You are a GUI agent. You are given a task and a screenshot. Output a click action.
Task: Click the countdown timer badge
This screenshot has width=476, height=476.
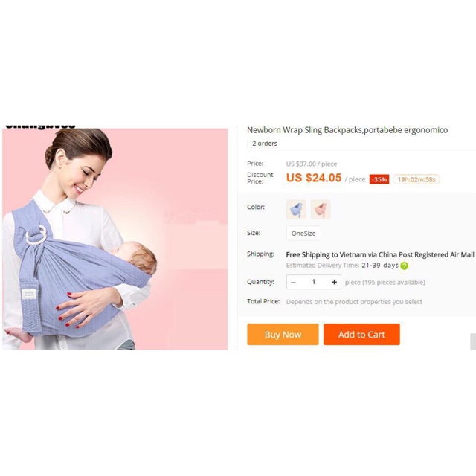tap(416, 179)
